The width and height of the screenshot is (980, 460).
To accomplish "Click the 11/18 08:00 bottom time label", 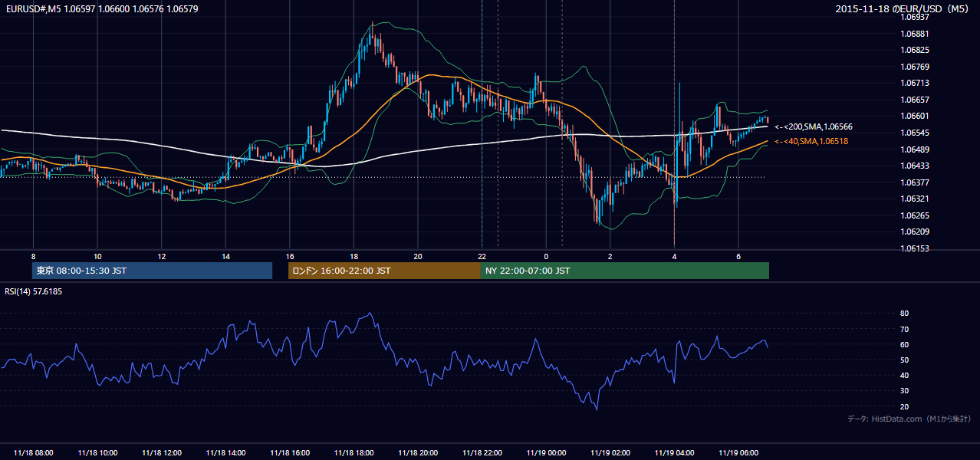I will click(33, 453).
